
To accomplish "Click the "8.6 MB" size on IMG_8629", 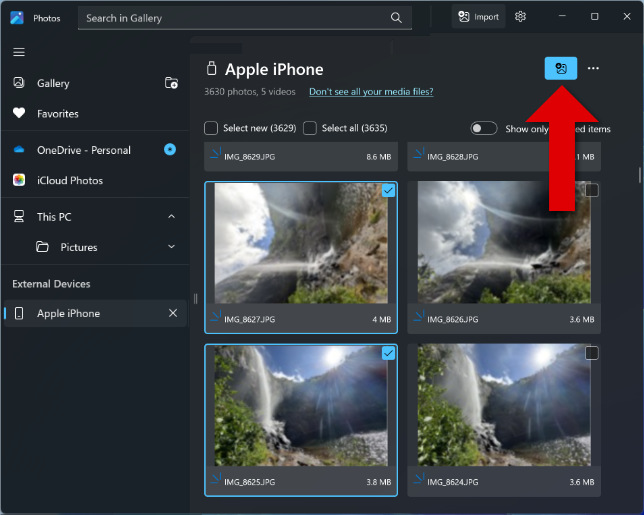I will pos(379,157).
